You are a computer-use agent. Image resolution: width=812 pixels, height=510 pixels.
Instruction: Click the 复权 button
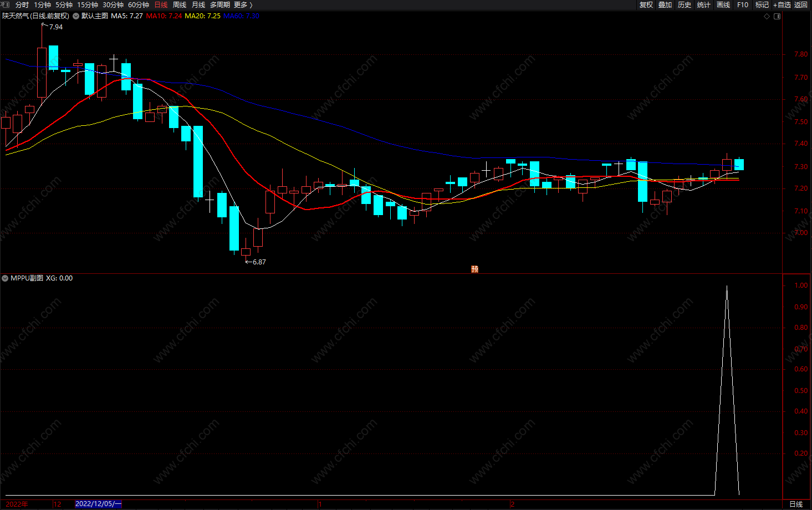646,5
